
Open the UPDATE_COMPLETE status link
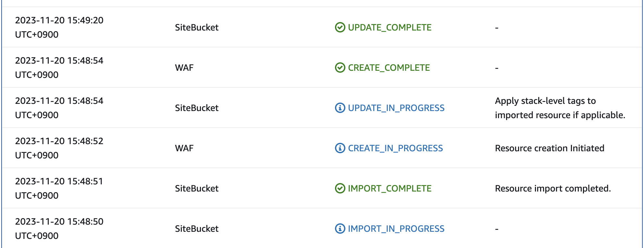(390, 27)
